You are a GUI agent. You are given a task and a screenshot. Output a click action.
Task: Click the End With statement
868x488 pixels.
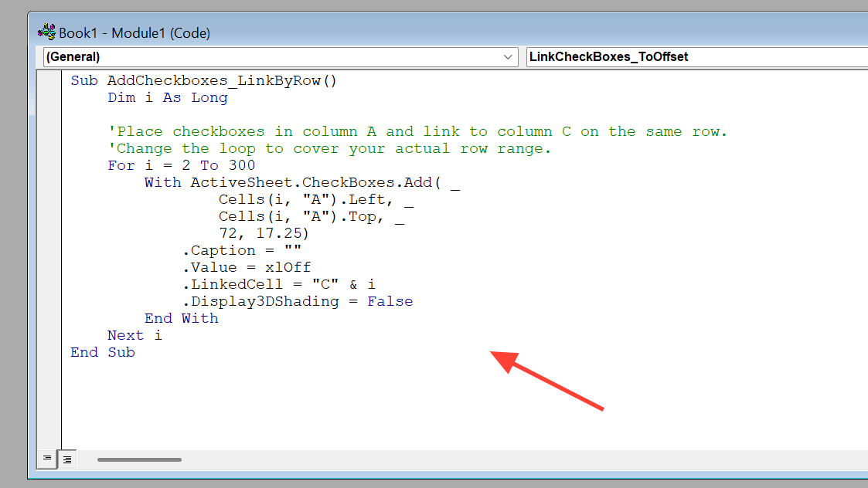pos(181,317)
